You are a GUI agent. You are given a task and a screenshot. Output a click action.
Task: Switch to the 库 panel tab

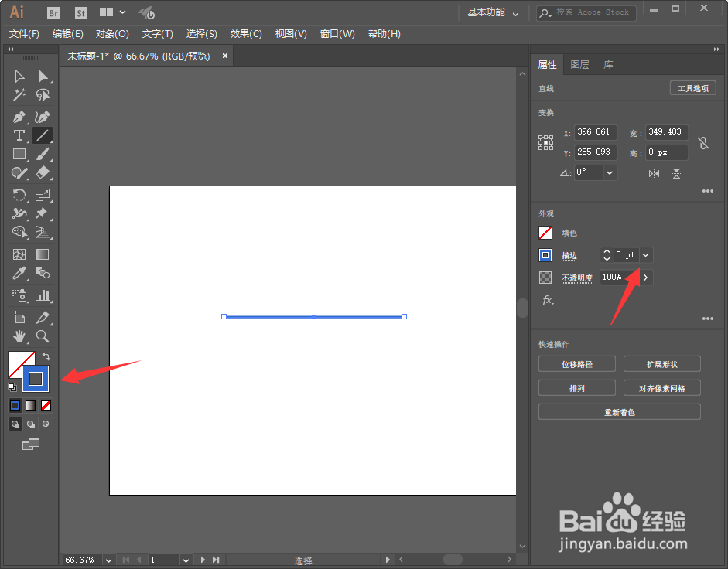coord(608,64)
